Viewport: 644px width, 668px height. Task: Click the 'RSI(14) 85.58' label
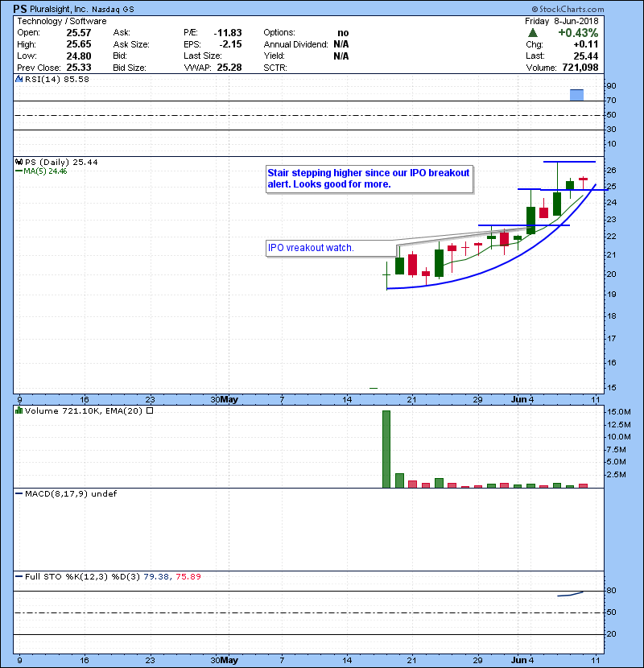56,79
